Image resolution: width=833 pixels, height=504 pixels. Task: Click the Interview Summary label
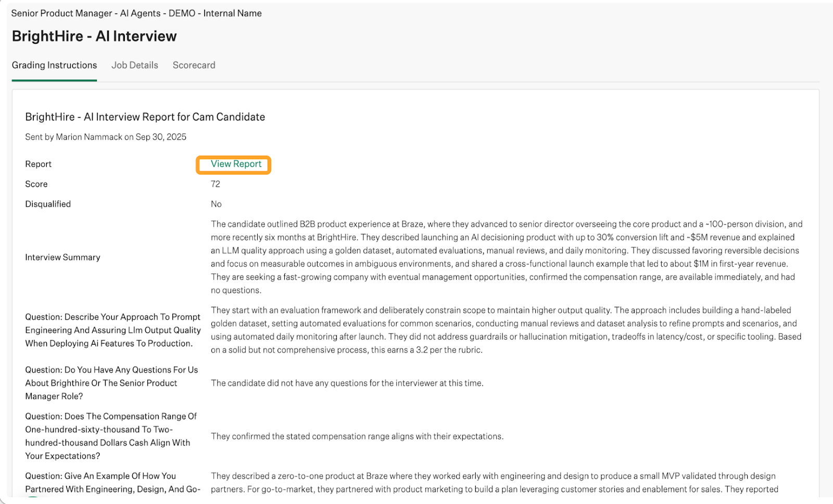(62, 257)
